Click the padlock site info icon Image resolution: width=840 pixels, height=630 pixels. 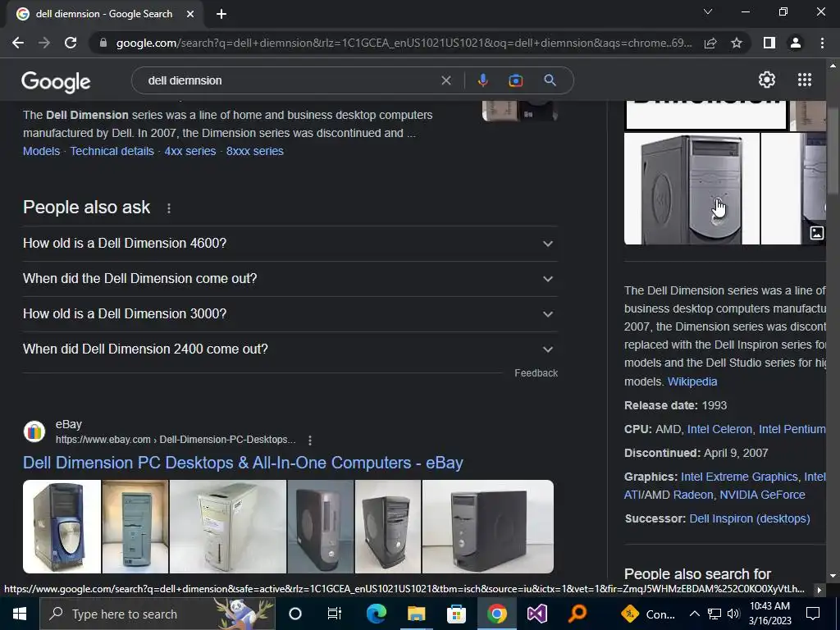103,43
